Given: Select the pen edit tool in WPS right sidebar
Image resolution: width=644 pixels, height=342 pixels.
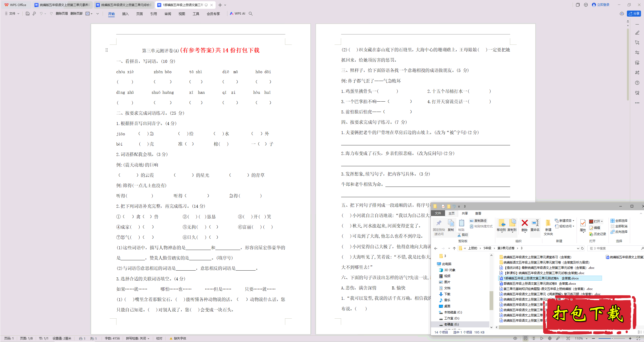Looking at the screenshot, I should 637,33.
